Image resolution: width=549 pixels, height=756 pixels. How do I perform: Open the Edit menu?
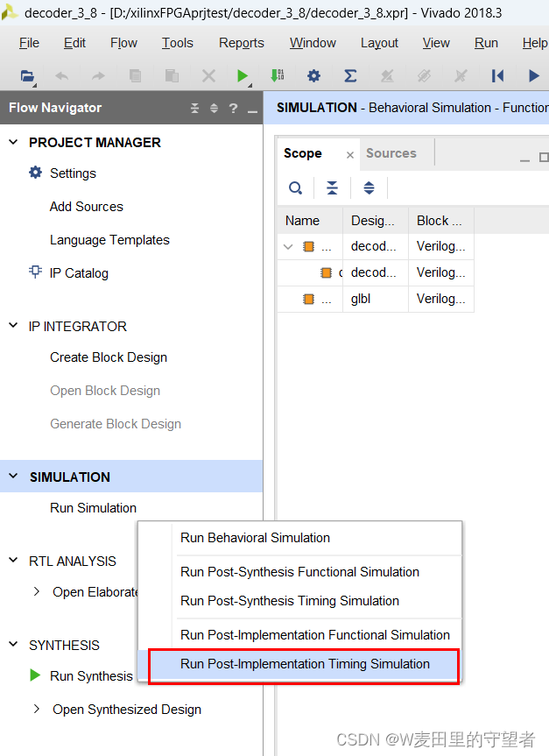(x=74, y=43)
